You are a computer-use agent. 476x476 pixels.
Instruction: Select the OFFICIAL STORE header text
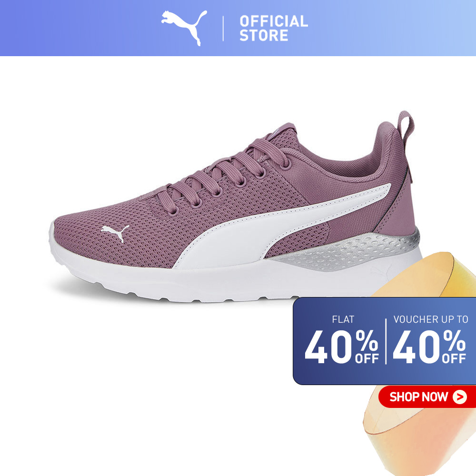274,28
